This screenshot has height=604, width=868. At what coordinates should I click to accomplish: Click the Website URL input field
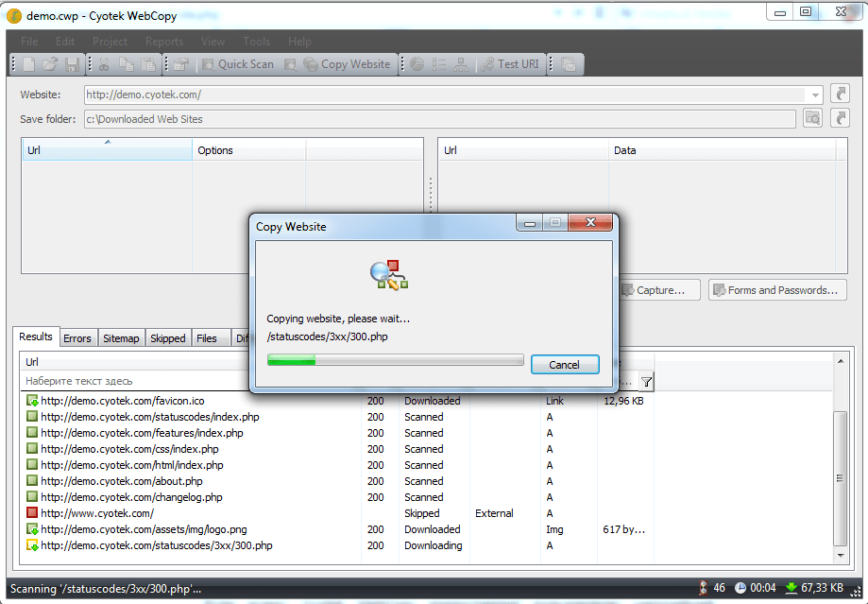(444, 95)
